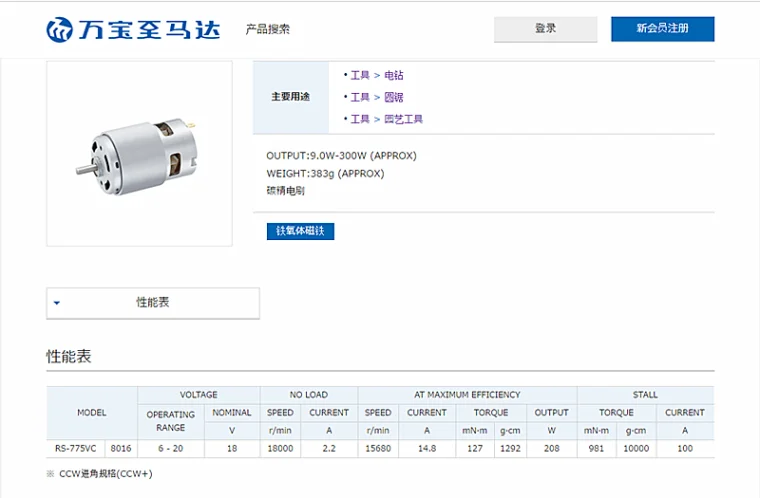Image resolution: width=760 pixels, height=498 pixels.
Task: Click the CCW进角规格(CCW+) footnote
Action: 106,474
